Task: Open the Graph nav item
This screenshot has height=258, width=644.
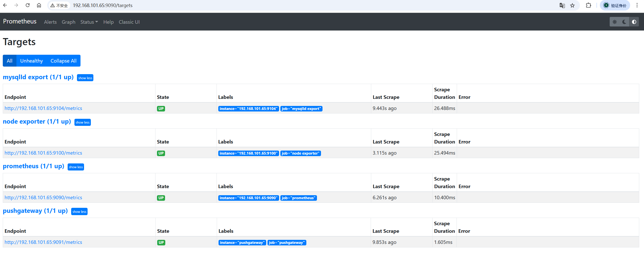Action: pos(68,22)
